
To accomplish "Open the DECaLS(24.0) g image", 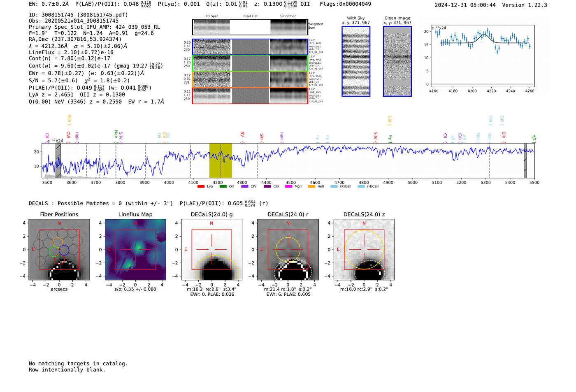I will [211, 249].
